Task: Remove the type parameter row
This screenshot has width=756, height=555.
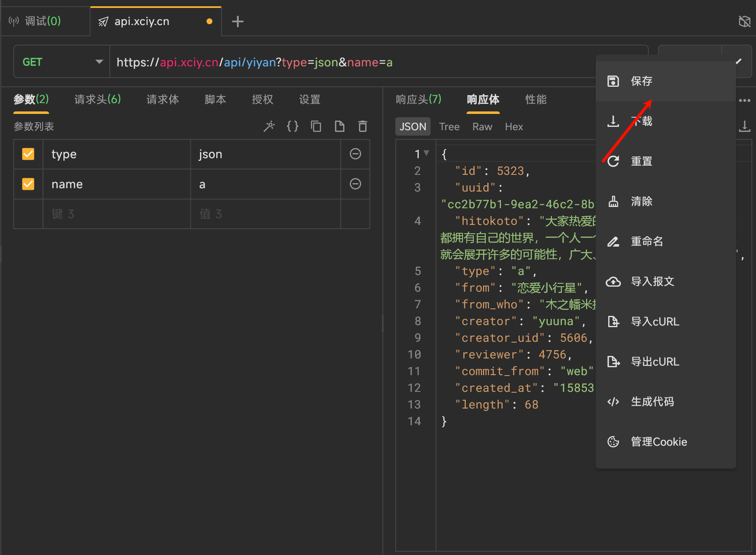Action: coord(355,154)
